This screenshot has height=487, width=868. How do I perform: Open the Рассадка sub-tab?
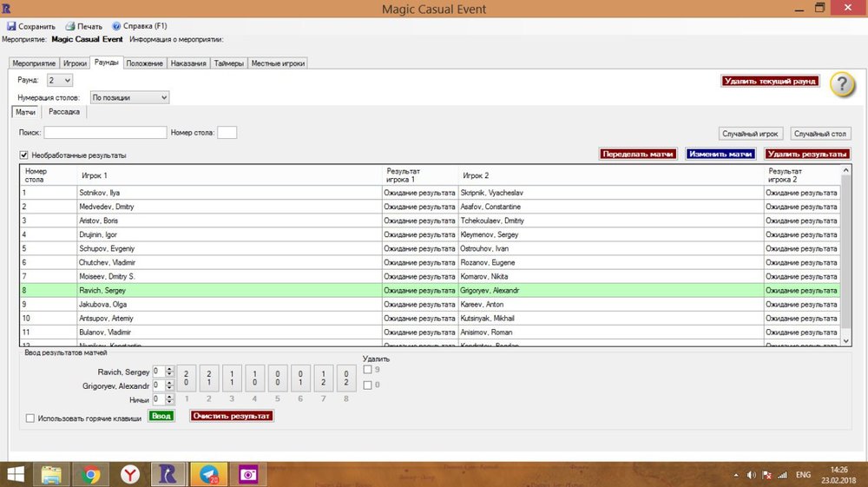click(x=64, y=112)
